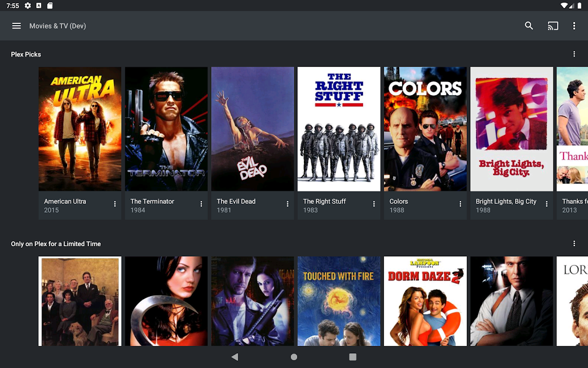
Task: Tap The Right Stuff title text
Action: pyautogui.click(x=324, y=201)
